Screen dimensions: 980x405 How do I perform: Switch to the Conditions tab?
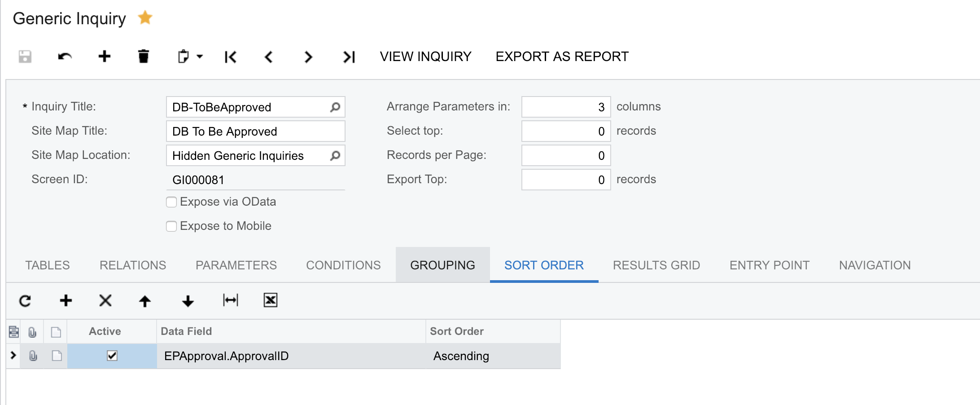click(x=343, y=265)
